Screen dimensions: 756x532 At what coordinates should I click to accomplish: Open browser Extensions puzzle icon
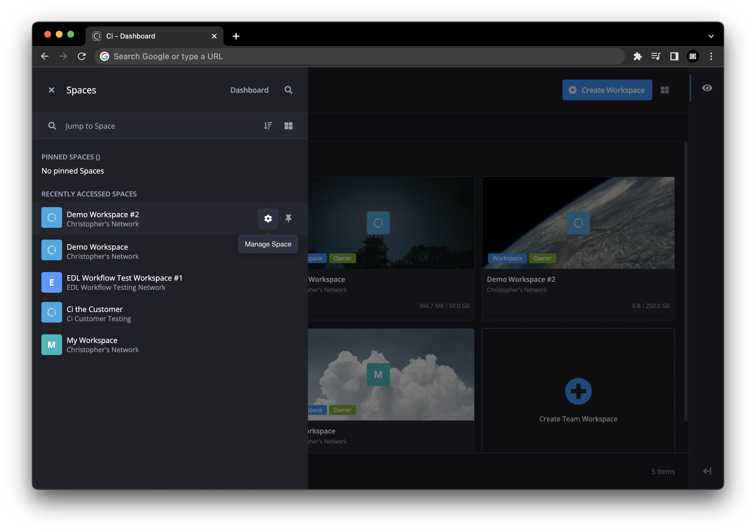tap(637, 56)
